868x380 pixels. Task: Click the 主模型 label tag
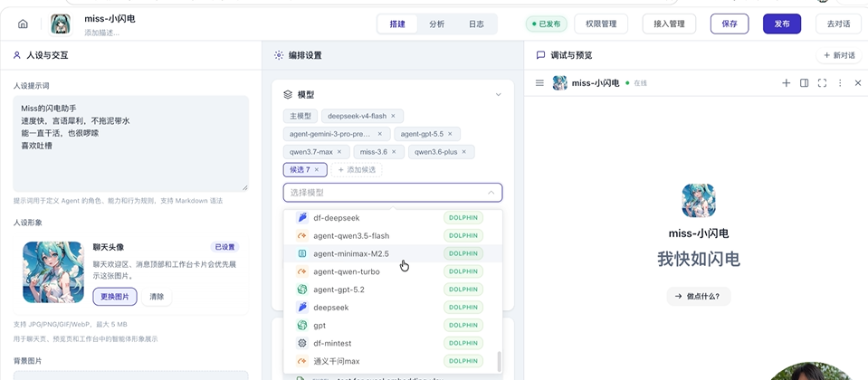point(300,116)
